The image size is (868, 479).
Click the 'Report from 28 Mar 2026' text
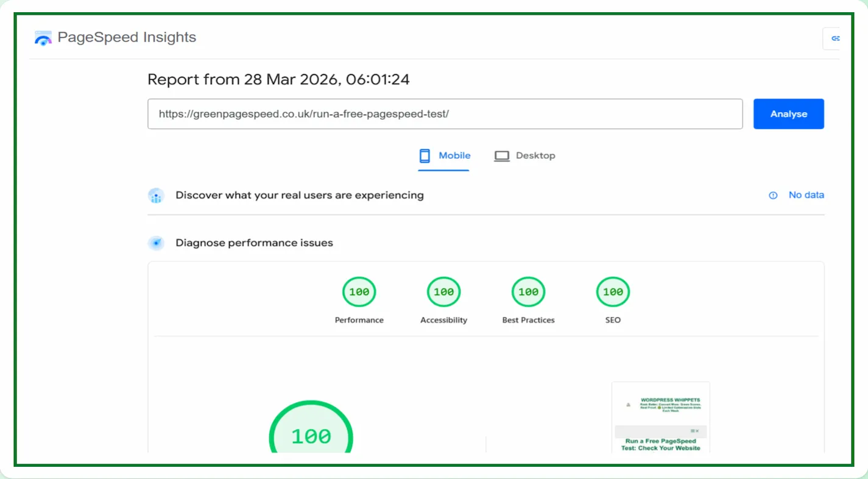pyautogui.click(x=278, y=80)
